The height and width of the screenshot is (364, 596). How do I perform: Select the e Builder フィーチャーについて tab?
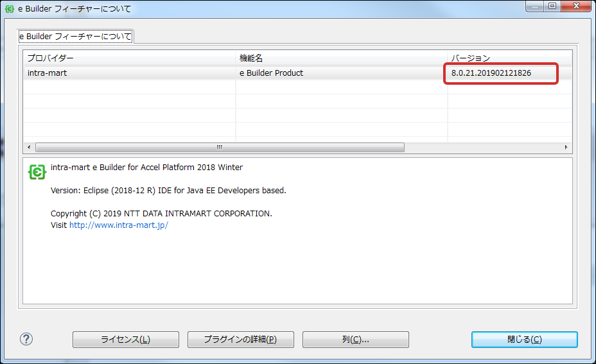pos(75,37)
